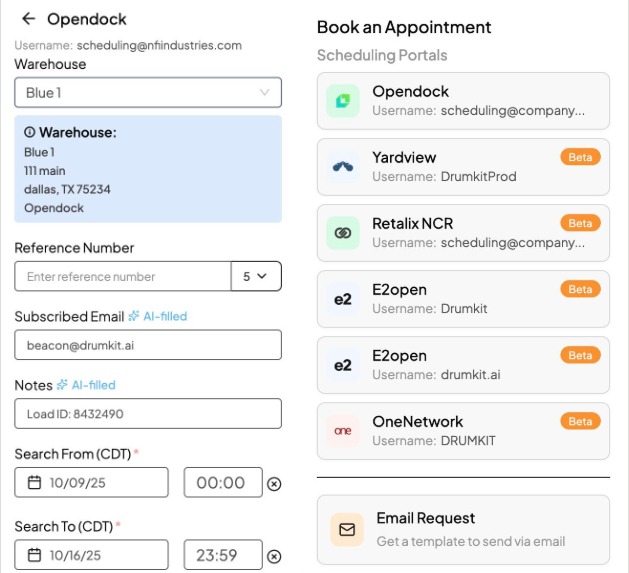Click the username scheduling@nfiindustries.com text

159,45
